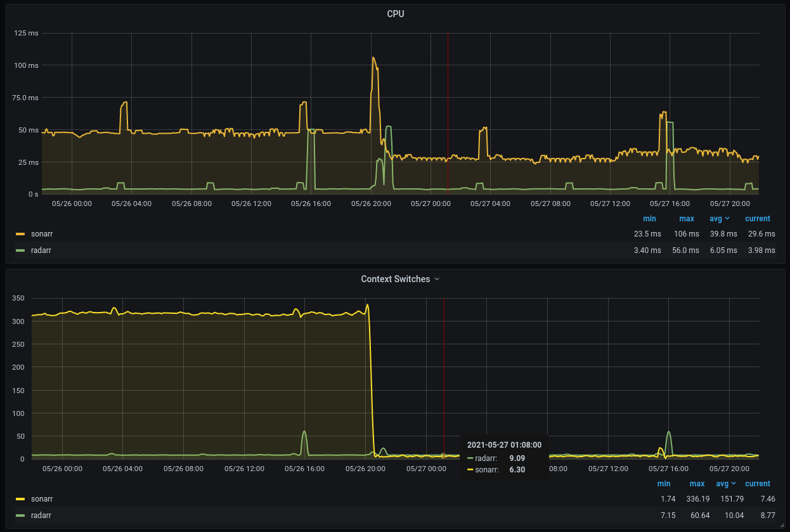Expand the chevron beside Context Switches title
The image size is (790, 532).
(437, 279)
